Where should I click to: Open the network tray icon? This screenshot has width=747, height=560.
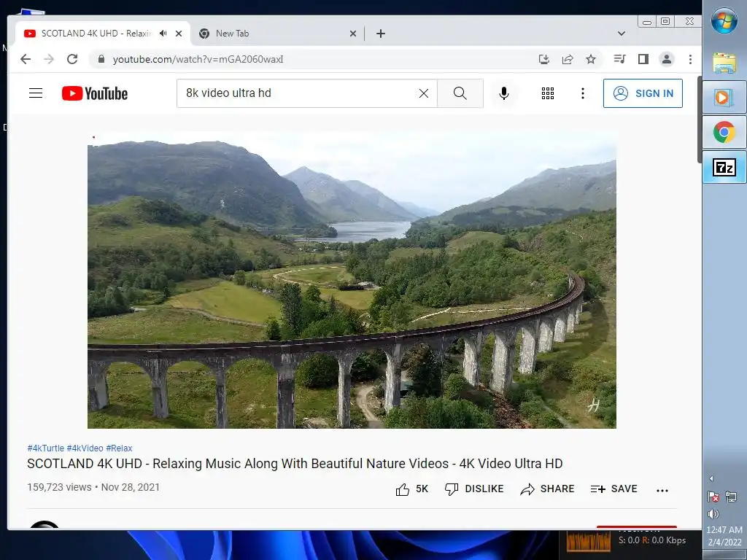coord(731,497)
